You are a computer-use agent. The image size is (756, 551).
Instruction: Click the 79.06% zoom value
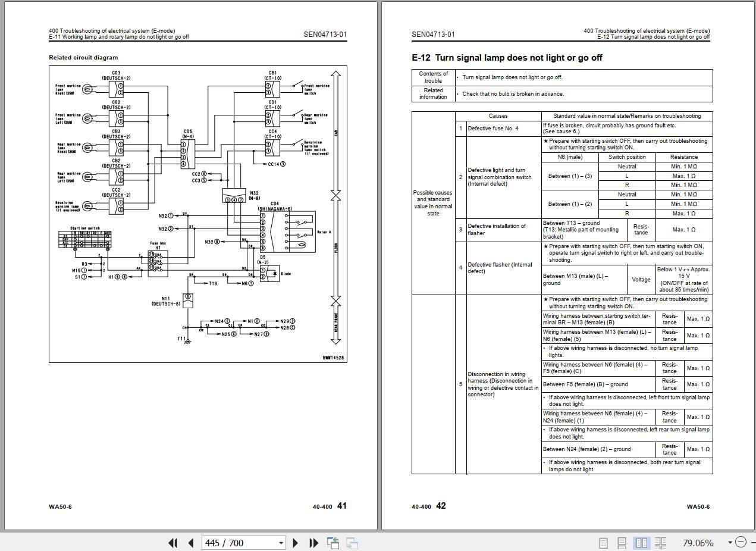tap(698, 543)
